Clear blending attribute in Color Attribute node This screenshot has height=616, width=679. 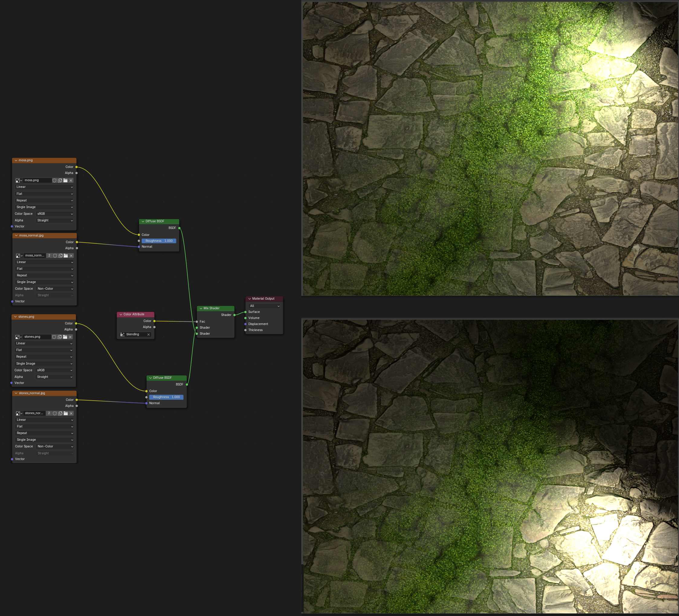point(149,334)
